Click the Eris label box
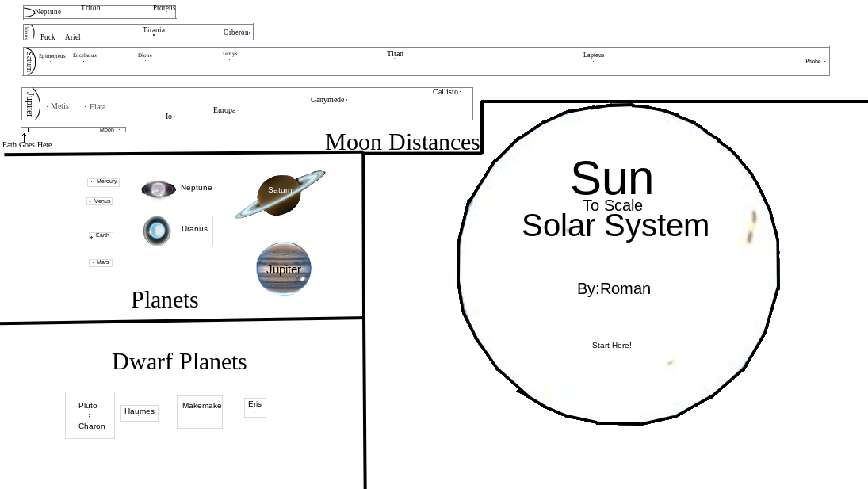The image size is (868, 489). pyautogui.click(x=254, y=407)
